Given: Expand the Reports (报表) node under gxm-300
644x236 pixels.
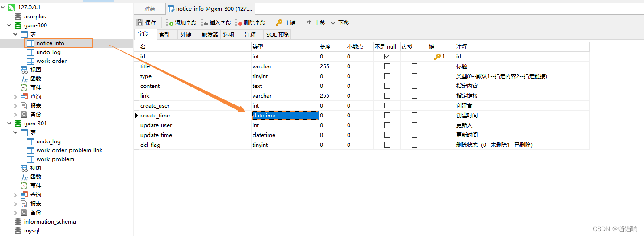Looking at the screenshot, I should tap(16, 106).
